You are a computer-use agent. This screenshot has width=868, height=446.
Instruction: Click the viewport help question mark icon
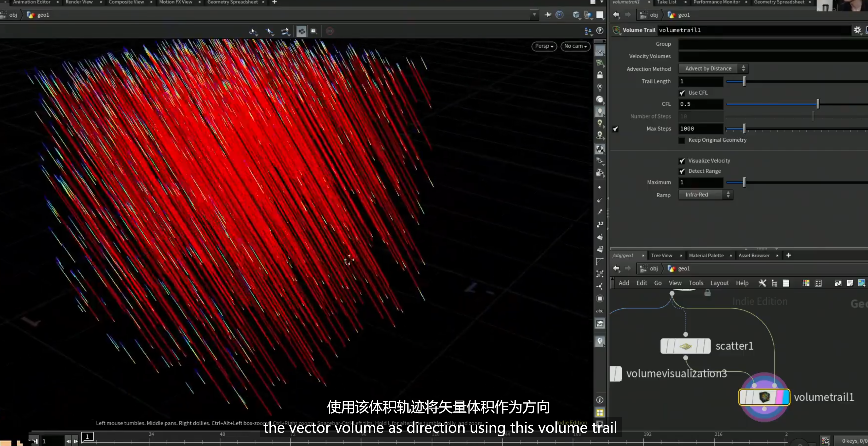pos(600,31)
